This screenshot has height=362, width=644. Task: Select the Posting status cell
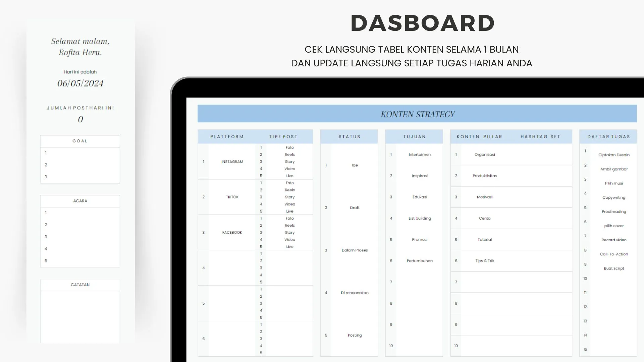355,335
